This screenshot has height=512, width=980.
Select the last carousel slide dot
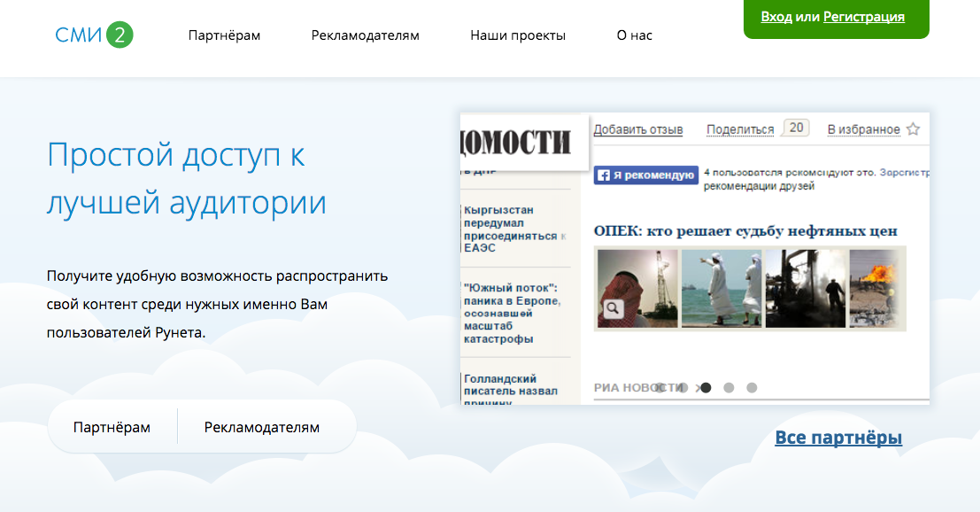(752, 388)
